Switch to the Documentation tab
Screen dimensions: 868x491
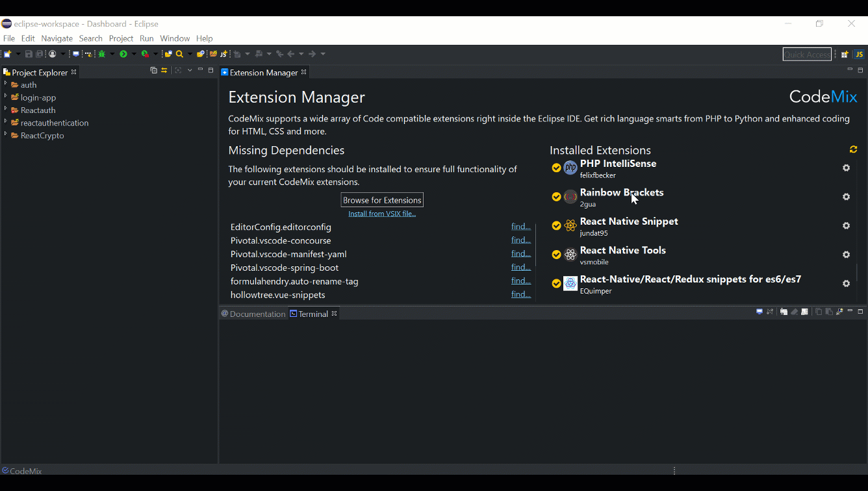pyautogui.click(x=253, y=314)
